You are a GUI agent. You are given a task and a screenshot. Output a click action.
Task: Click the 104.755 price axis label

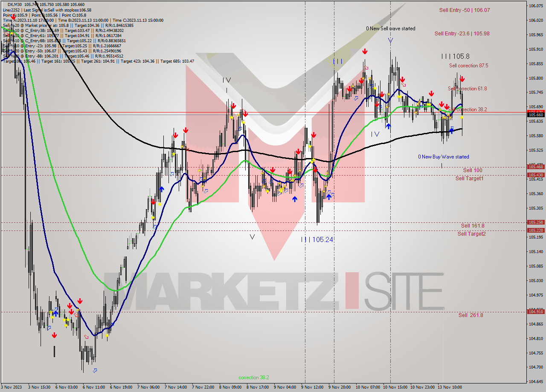(x=536, y=353)
